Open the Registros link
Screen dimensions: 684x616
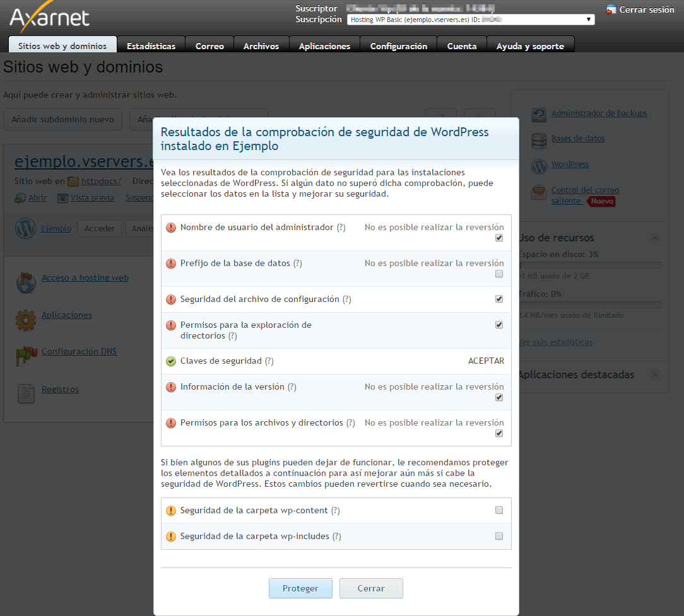click(x=60, y=389)
